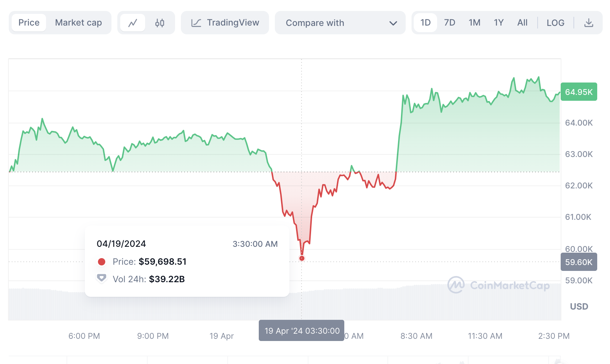610x364 pixels.
Task: Select the 1Y time range
Action: [x=499, y=22]
